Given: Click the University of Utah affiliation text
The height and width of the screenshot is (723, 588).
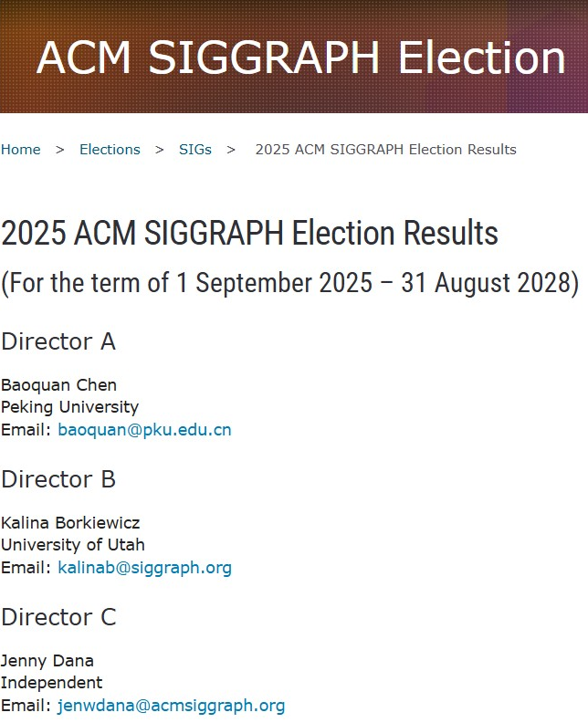Looking at the screenshot, I should 73,545.
